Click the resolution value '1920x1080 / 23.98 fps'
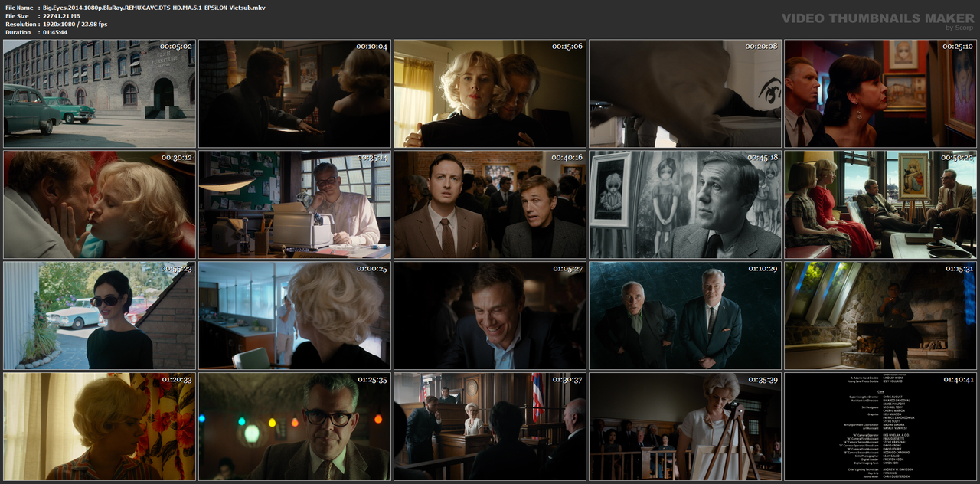Screen dimensions: 980x484 click(75, 24)
